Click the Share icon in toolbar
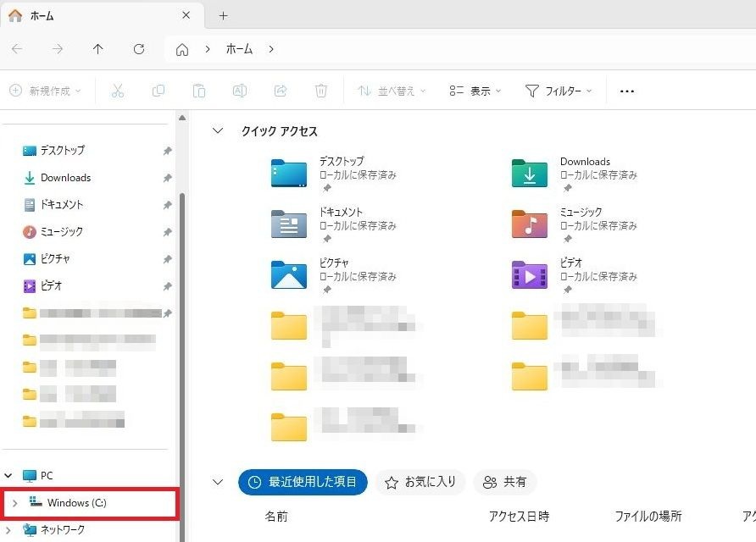Image resolution: width=756 pixels, height=542 pixels. 281,91
